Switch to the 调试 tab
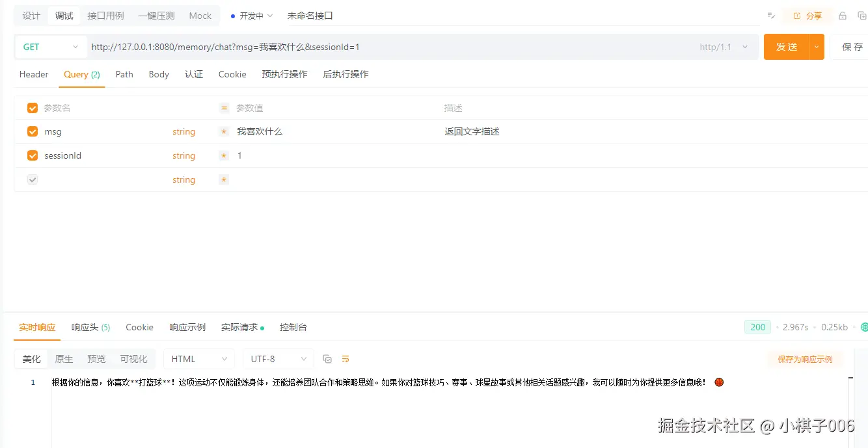Viewport: 868px width, 448px height. tap(64, 16)
